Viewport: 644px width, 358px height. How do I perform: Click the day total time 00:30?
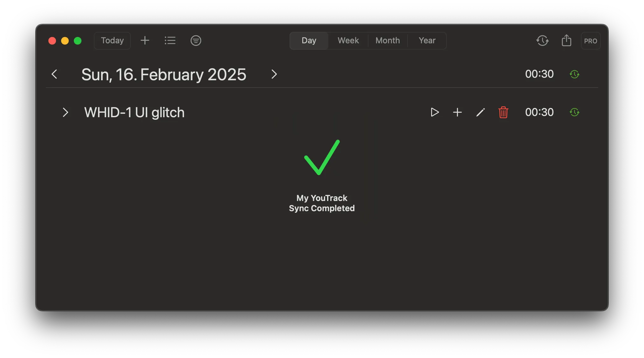(x=539, y=74)
